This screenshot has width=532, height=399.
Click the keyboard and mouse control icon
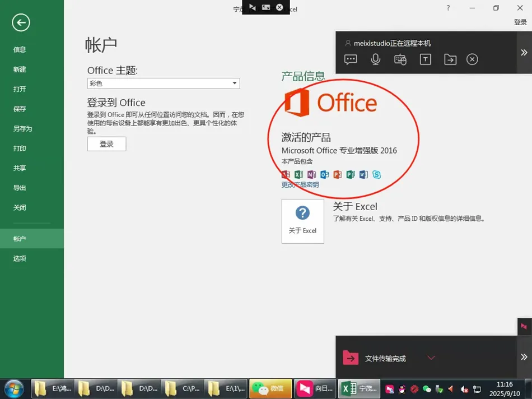400,59
